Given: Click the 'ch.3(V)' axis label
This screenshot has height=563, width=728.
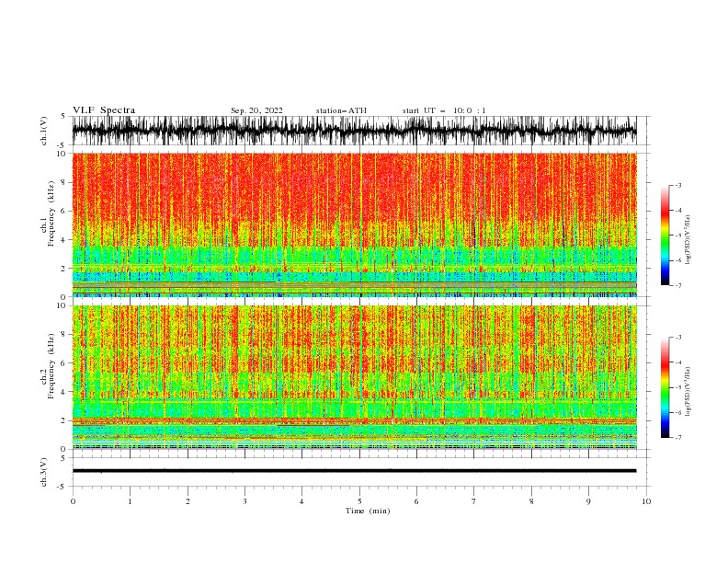Looking at the screenshot, I should pyautogui.click(x=44, y=472).
